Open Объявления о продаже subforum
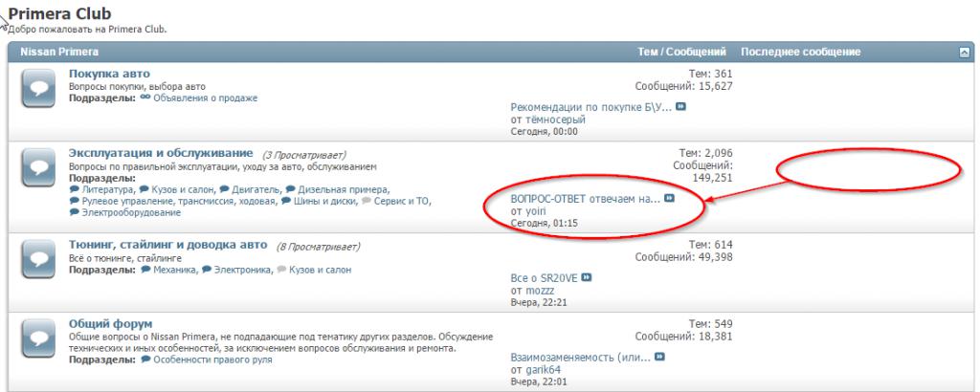The width and height of the screenshot is (980, 392). click(x=205, y=98)
